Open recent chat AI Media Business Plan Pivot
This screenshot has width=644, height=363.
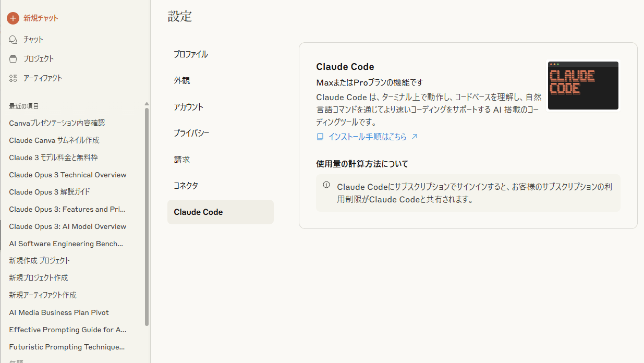[59, 312]
